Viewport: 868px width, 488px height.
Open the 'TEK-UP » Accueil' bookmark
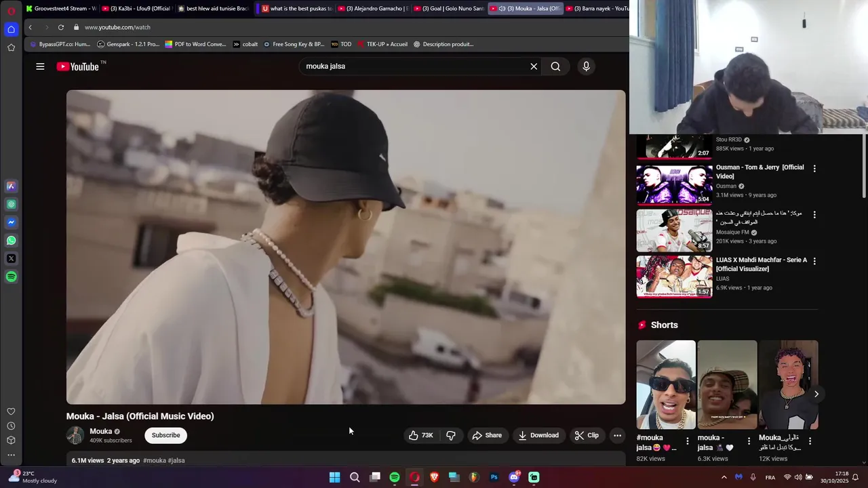pos(382,44)
